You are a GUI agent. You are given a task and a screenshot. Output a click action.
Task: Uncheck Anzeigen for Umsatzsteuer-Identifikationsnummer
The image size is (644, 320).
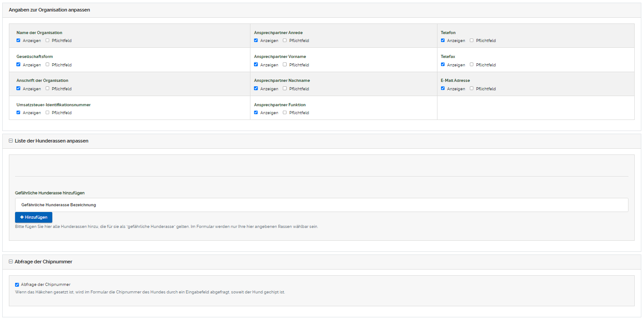point(19,112)
